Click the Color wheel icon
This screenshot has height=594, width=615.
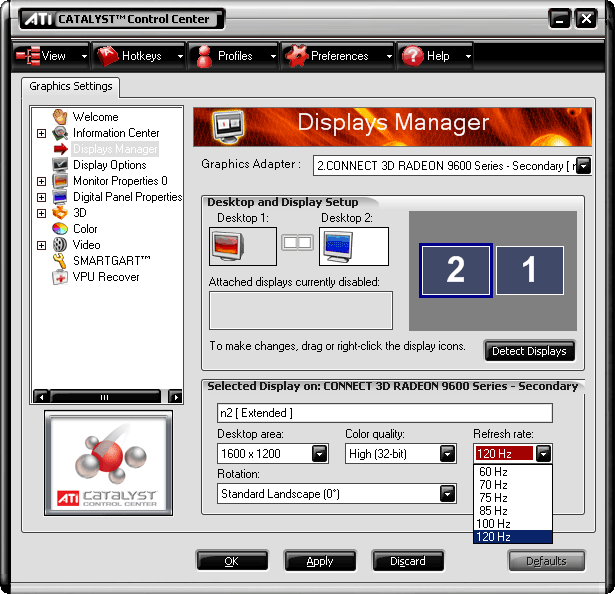pos(60,229)
